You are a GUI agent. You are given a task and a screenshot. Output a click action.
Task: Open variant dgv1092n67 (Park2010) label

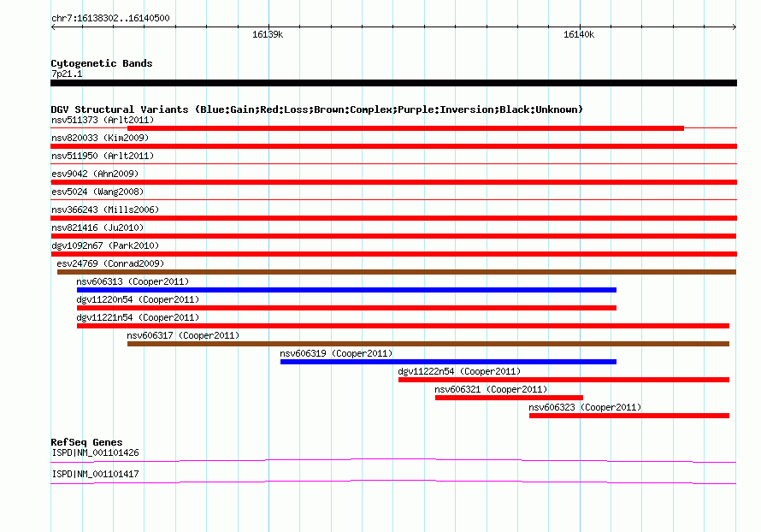[x=105, y=245]
